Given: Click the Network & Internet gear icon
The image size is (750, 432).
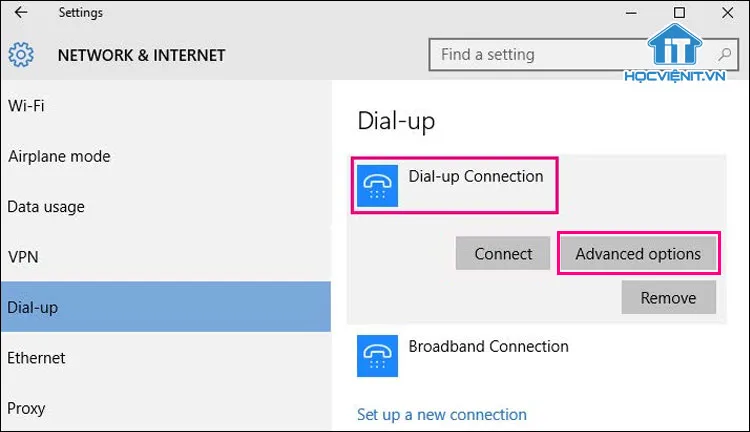Looking at the screenshot, I should point(21,55).
